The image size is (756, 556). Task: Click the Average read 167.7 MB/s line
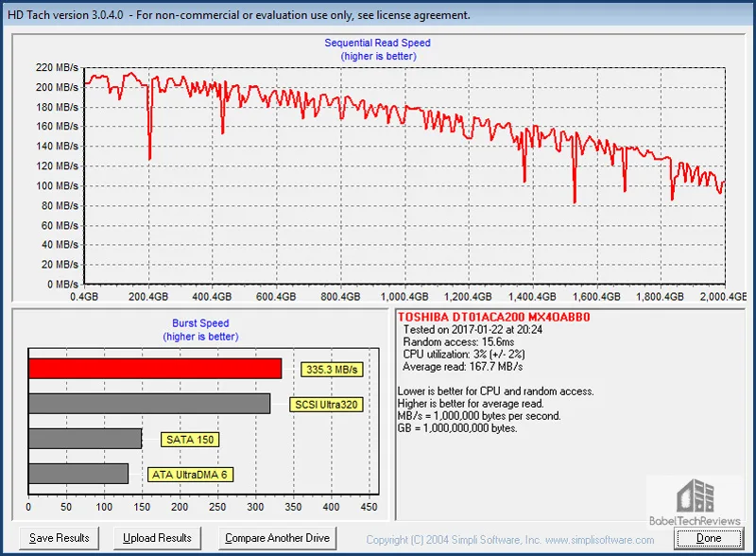[x=463, y=366]
